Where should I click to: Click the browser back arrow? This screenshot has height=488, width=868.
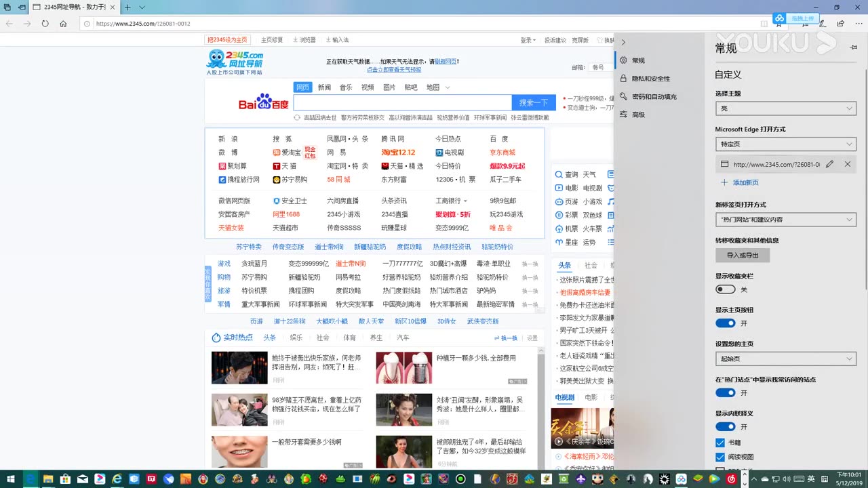(x=9, y=23)
